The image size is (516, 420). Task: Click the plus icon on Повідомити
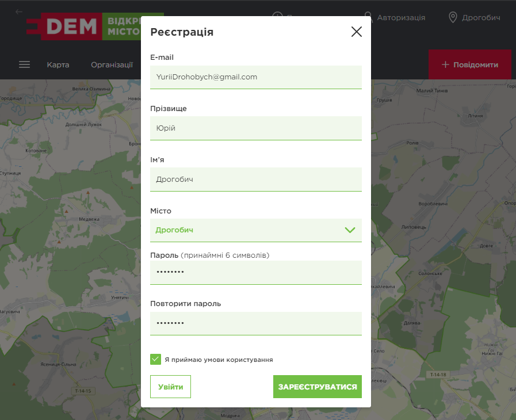coord(445,64)
